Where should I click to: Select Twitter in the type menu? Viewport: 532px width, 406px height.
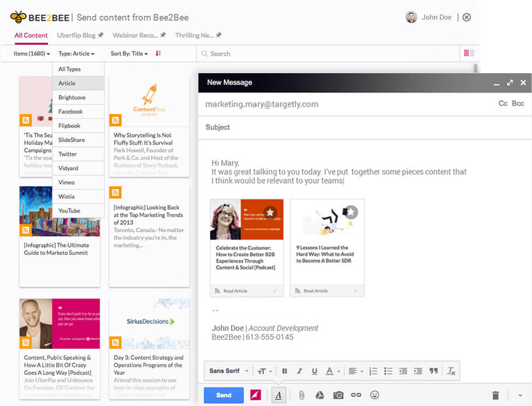[78, 154]
